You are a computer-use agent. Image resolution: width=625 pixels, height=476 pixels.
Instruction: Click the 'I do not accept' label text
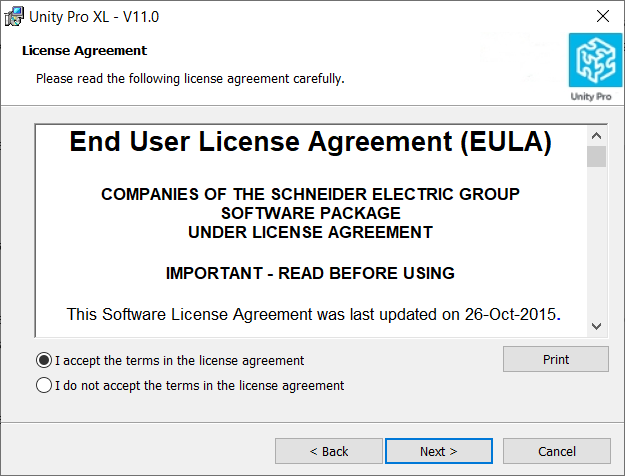click(199, 386)
